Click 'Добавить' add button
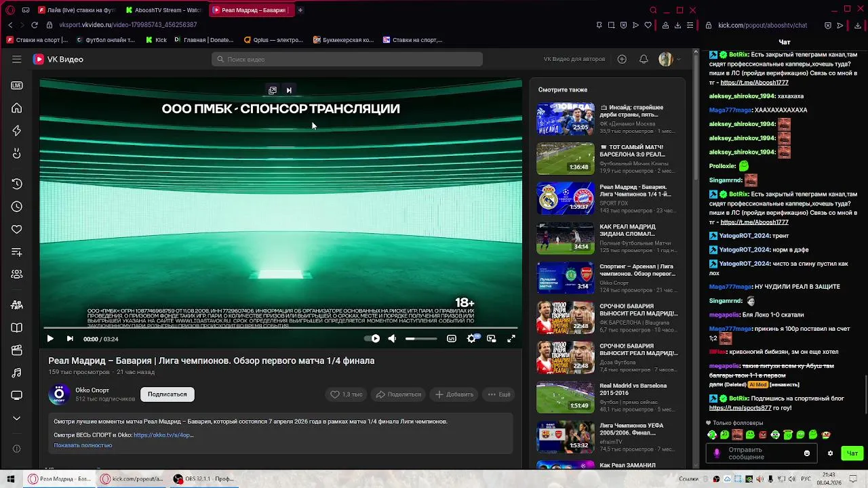 (454, 394)
